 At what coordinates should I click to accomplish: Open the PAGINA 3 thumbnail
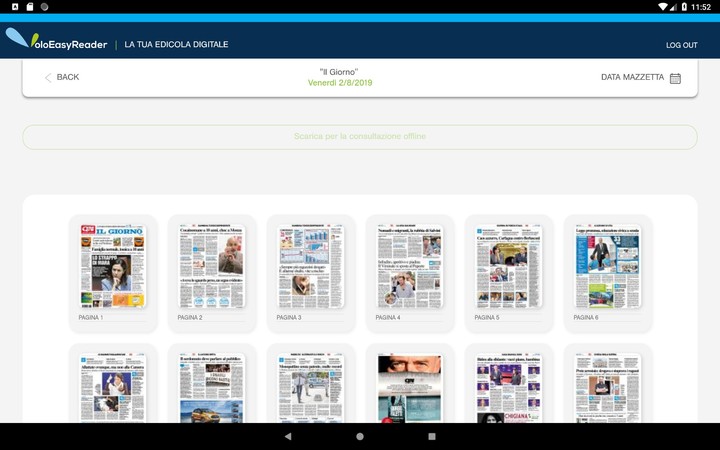(x=311, y=266)
